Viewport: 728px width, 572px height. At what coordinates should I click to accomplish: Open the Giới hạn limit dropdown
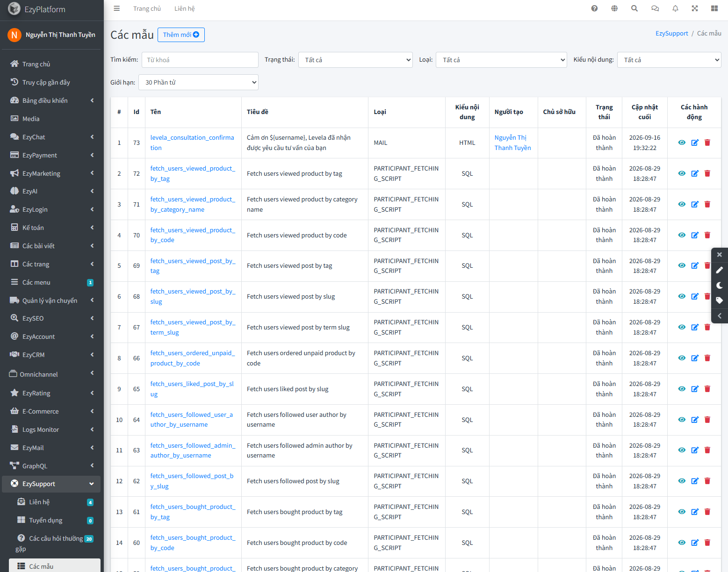point(199,82)
